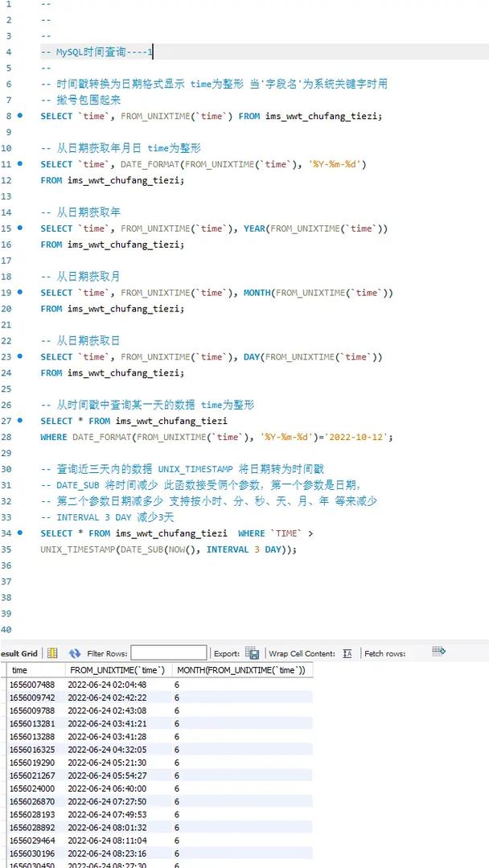Select the cell 1656026870
The image size is (489, 868).
click(32, 801)
